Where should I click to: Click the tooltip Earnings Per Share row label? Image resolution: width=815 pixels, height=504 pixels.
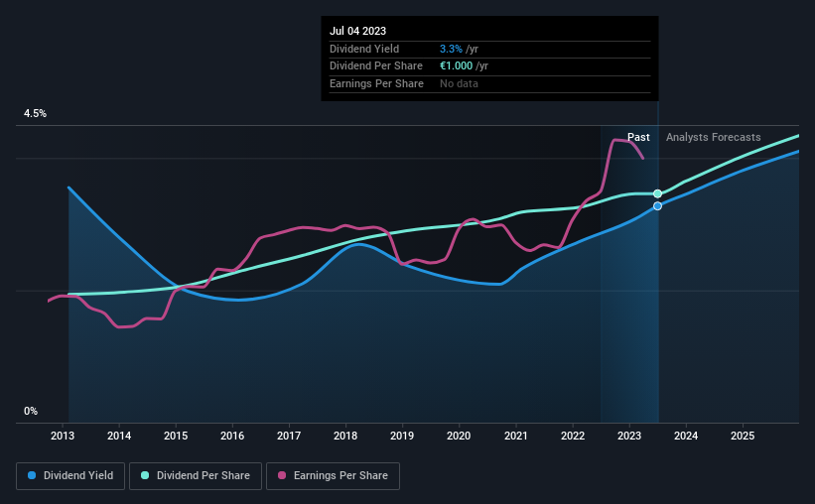click(x=376, y=83)
